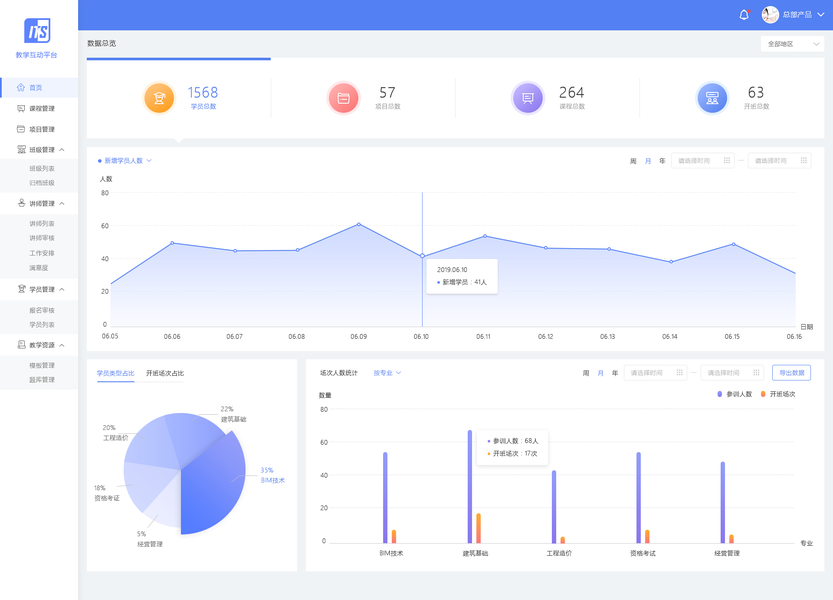Open the 总部产品 account dropdown arrow
The image size is (833, 600).
tap(821, 15)
